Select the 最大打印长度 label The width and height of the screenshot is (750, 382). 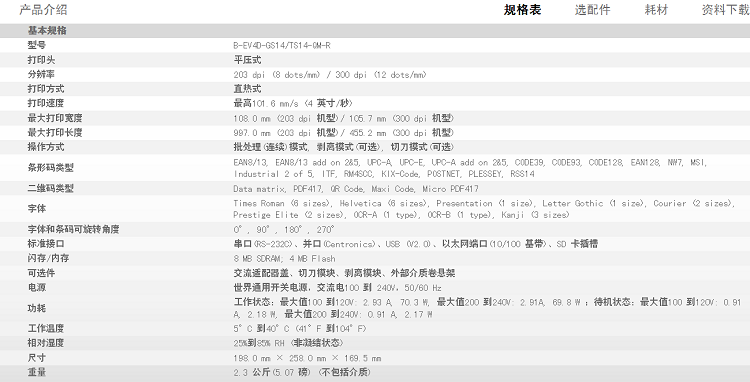point(55,132)
